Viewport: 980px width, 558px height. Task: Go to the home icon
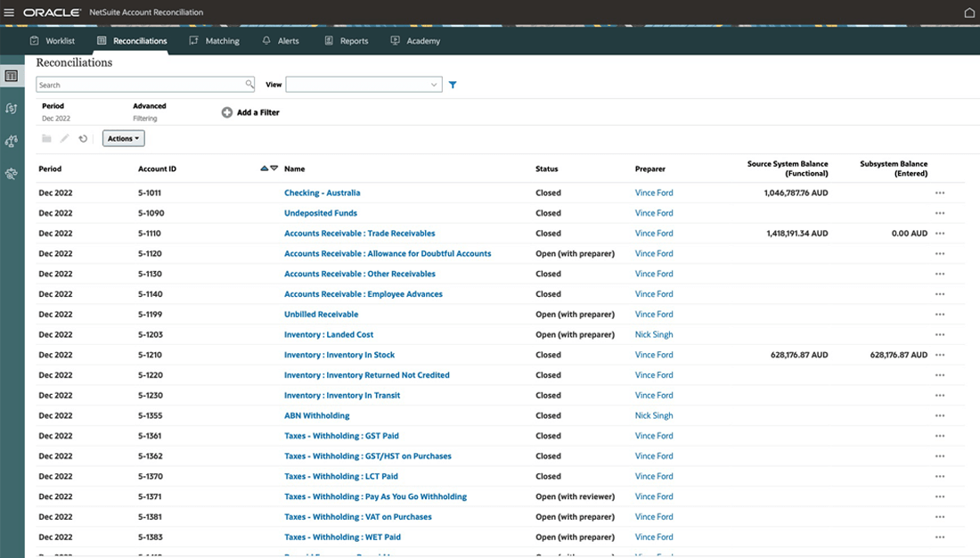click(969, 12)
